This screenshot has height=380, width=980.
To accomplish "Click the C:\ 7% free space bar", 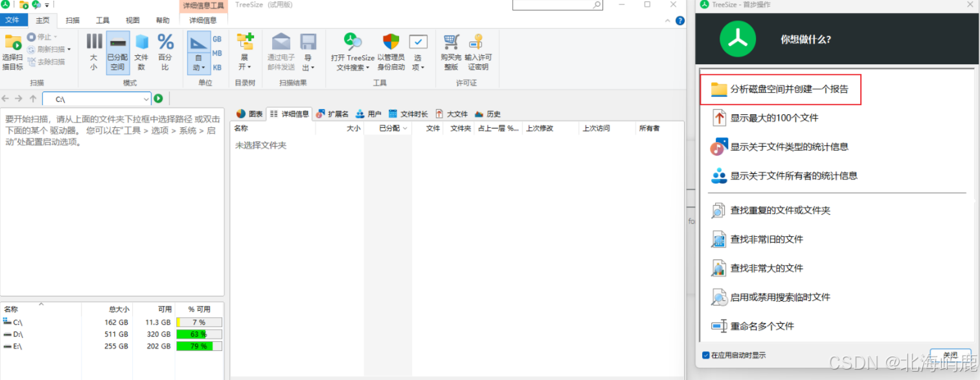I will click(x=199, y=322).
